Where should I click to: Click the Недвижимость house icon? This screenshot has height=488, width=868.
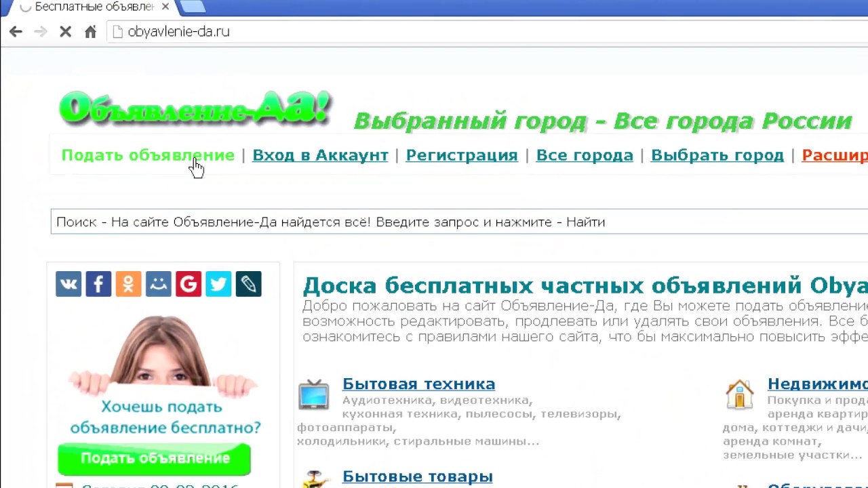(x=739, y=394)
